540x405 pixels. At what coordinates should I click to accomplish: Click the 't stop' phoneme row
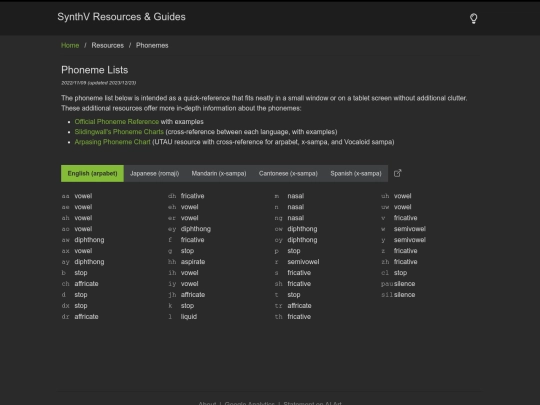(x=288, y=295)
